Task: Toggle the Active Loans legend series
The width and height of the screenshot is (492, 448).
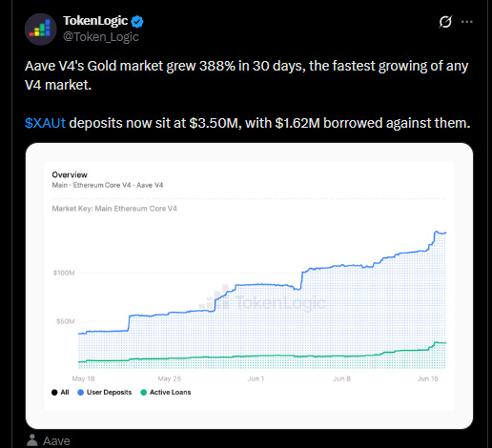Action: pyautogui.click(x=166, y=393)
